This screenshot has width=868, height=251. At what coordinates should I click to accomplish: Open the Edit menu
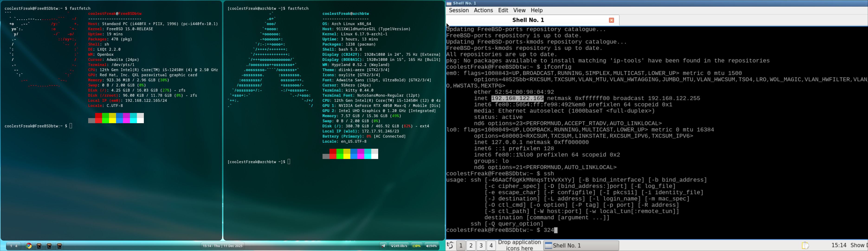[503, 10]
